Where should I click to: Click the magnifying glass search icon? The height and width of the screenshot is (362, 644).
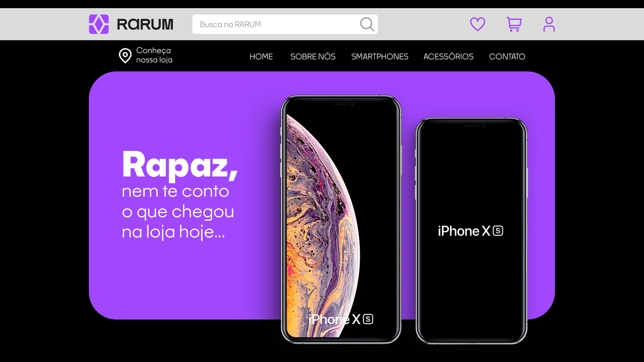pos(367,24)
